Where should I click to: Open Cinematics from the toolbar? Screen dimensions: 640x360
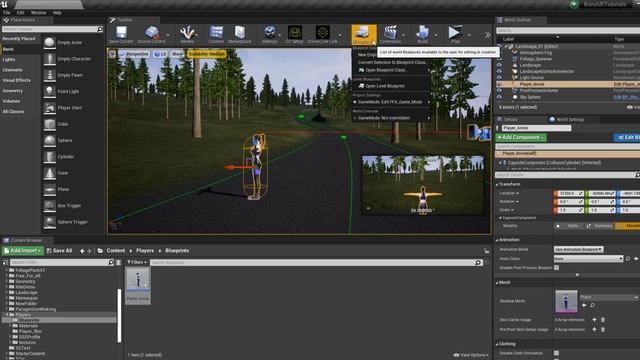390,34
